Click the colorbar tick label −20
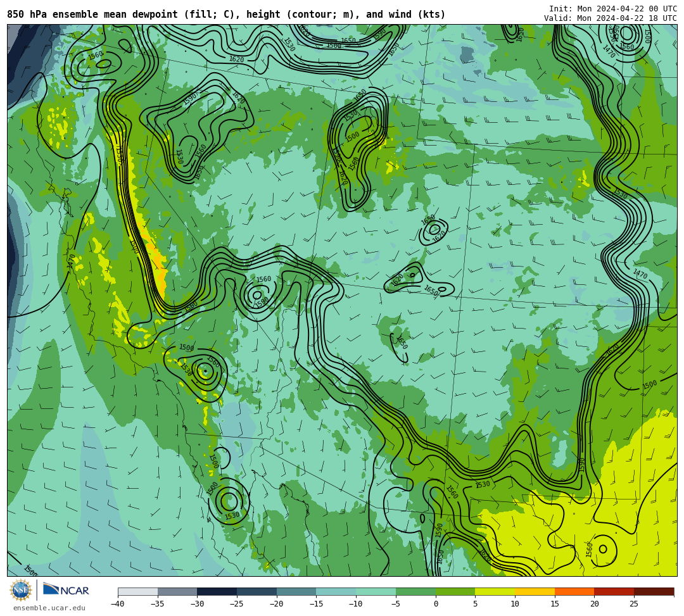 (276, 604)
